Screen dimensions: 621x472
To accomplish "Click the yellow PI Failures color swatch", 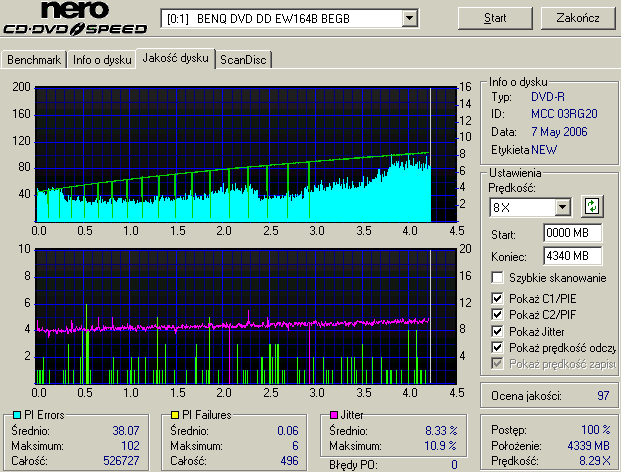I will (175, 415).
